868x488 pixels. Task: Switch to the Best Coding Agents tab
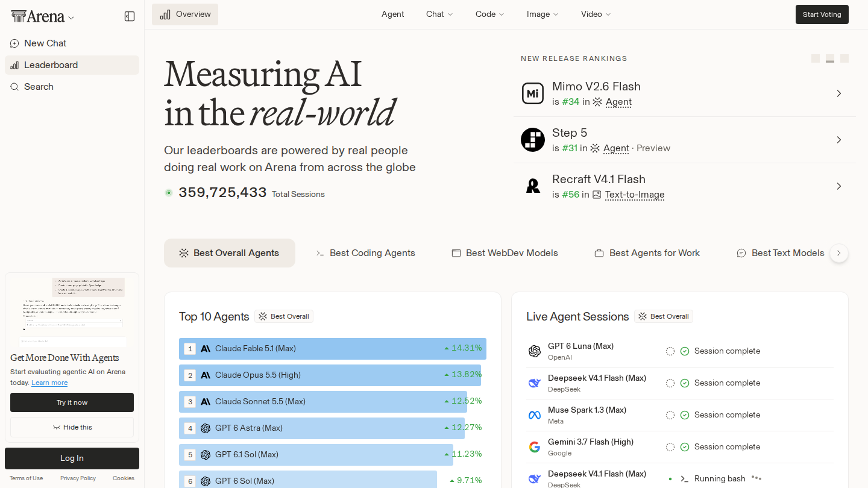[365, 253]
